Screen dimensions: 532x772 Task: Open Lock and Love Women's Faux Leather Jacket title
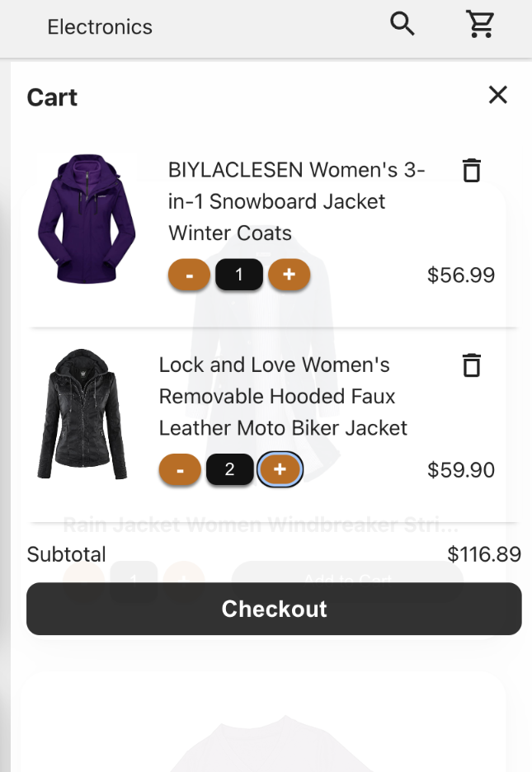pos(283,397)
